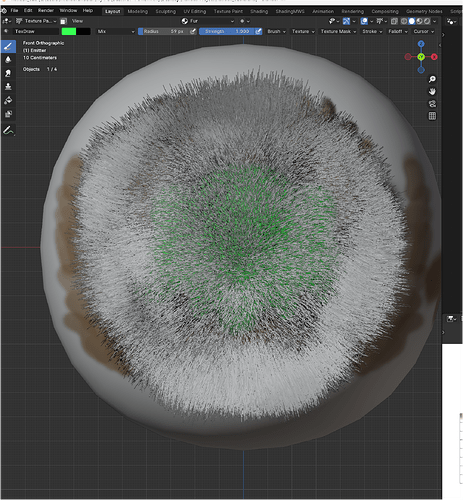Image resolution: width=463 pixels, height=500 pixels.
Task: Switch to the Shading workspace tab
Action: pos(259,11)
